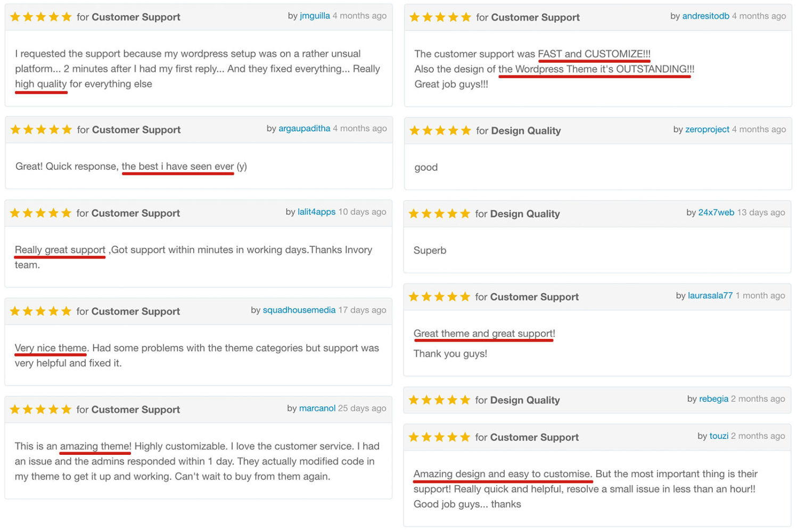Open laurasala77's profile link

point(710,296)
